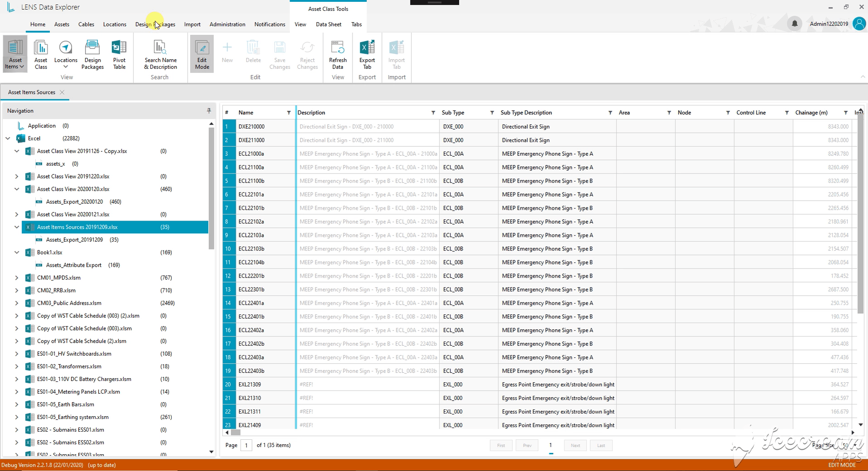868x471 pixels.
Task: Switch to the Data Sheet tab
Action: pos(328,24)
